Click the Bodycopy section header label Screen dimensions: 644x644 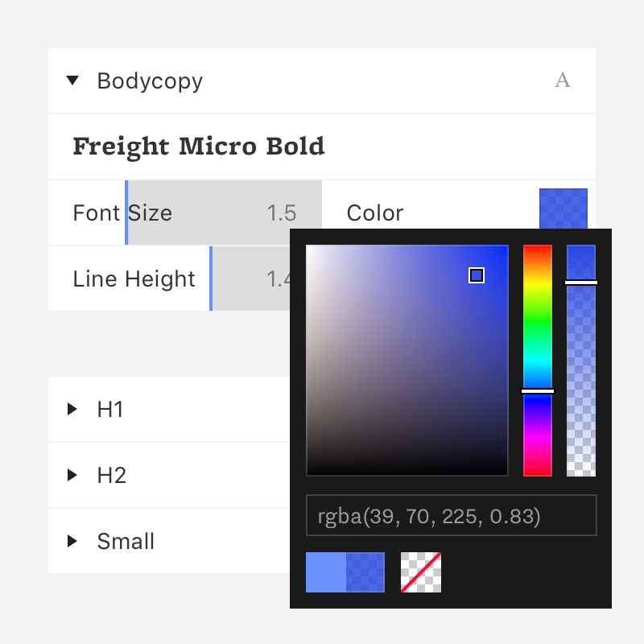coord(150,81)
